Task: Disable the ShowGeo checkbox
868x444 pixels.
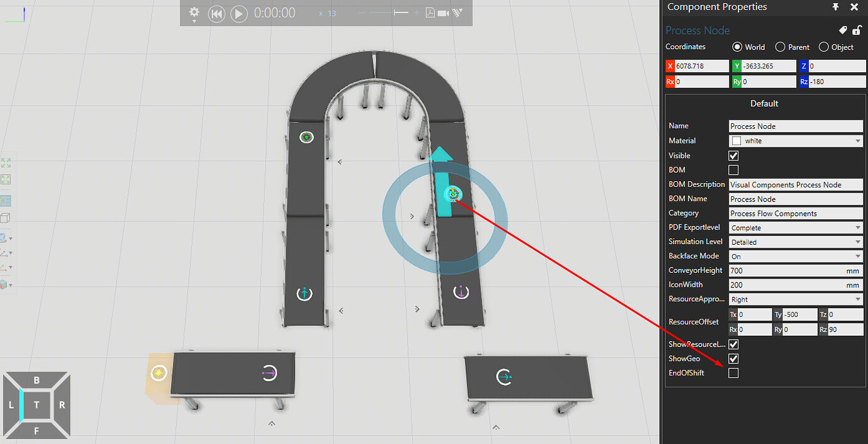Action: pos(733,358)
